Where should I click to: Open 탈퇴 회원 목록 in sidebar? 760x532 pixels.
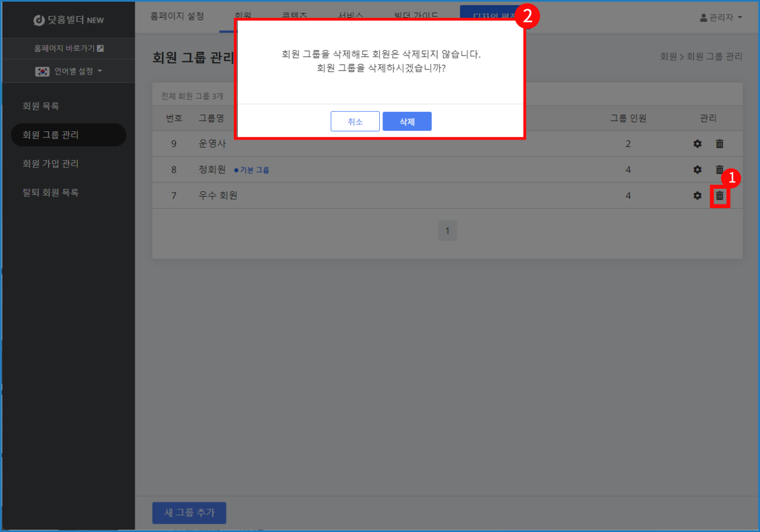[51, 193]
